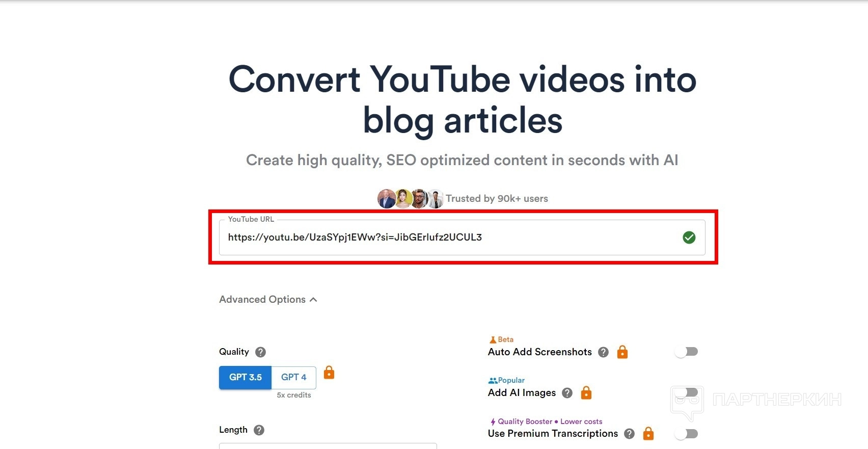Click the "5x credits" label
Viewport: 868px width, 449px height.
click(x=294, y=395)
